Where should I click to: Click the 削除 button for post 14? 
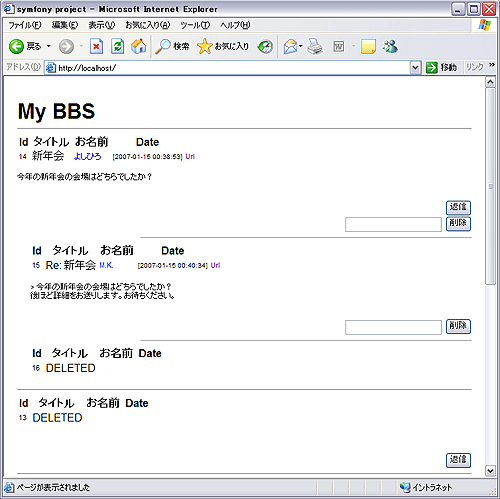coord(458,223)
